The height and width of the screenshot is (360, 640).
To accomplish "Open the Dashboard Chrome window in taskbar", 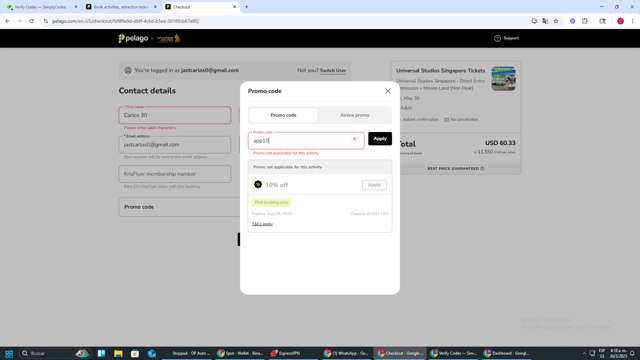I will pos(506,353).
